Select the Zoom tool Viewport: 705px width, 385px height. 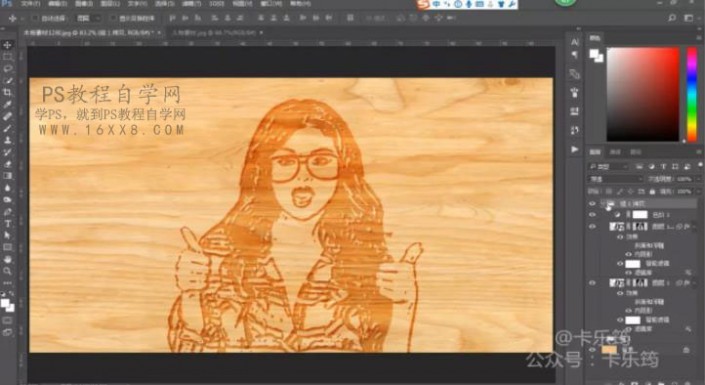click(7, 271)
